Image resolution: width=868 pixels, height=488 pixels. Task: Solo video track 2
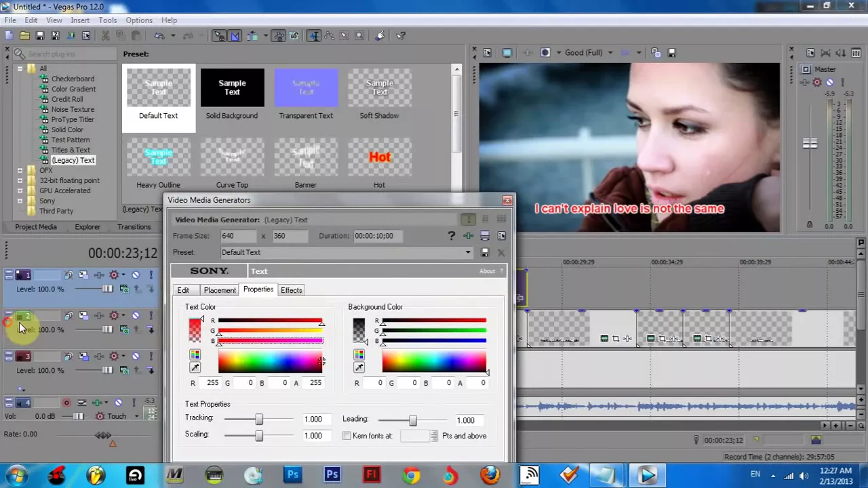tap(151, 316)
